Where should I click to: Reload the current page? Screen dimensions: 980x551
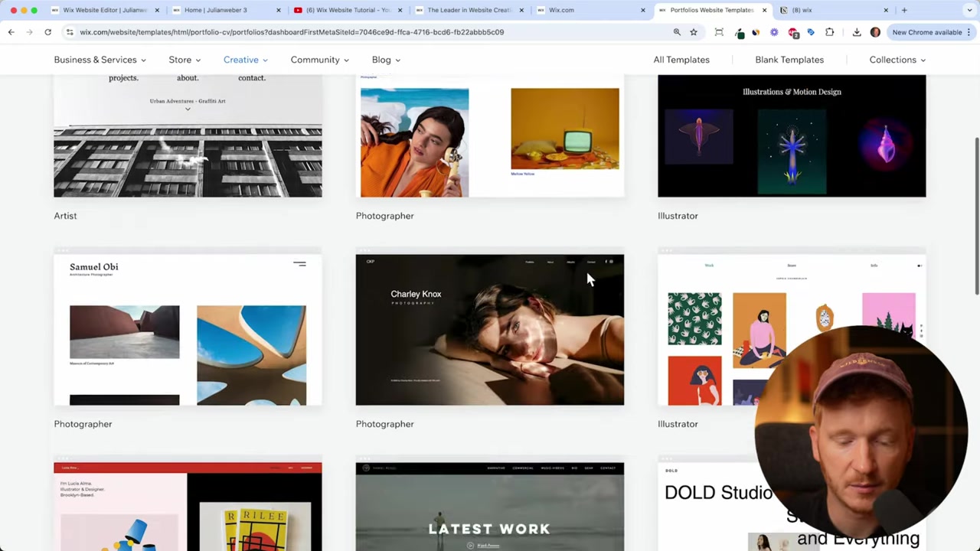pyautogui.click(x=47, y=32)
